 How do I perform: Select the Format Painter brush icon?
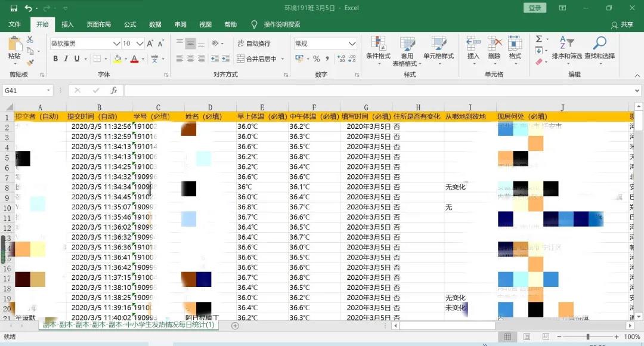tap(30, 63)
